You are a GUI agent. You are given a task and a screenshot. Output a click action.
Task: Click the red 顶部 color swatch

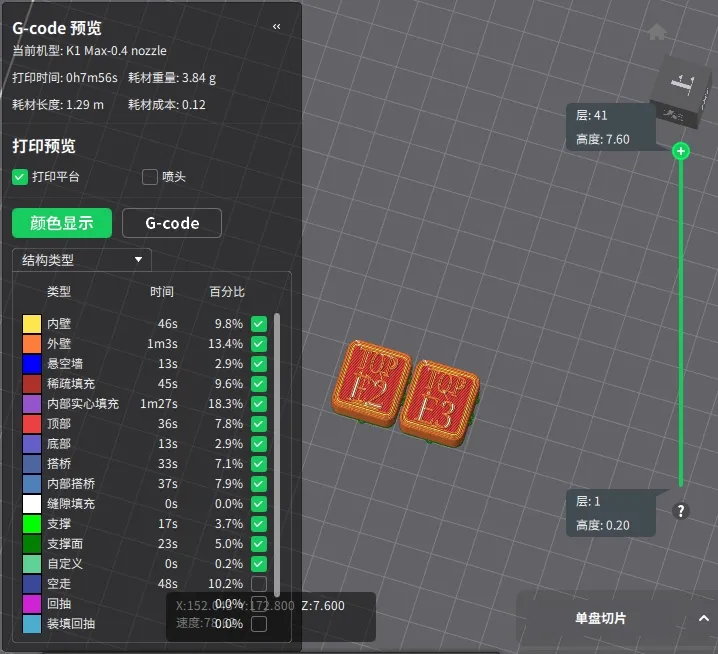click(x=31, y=424)
